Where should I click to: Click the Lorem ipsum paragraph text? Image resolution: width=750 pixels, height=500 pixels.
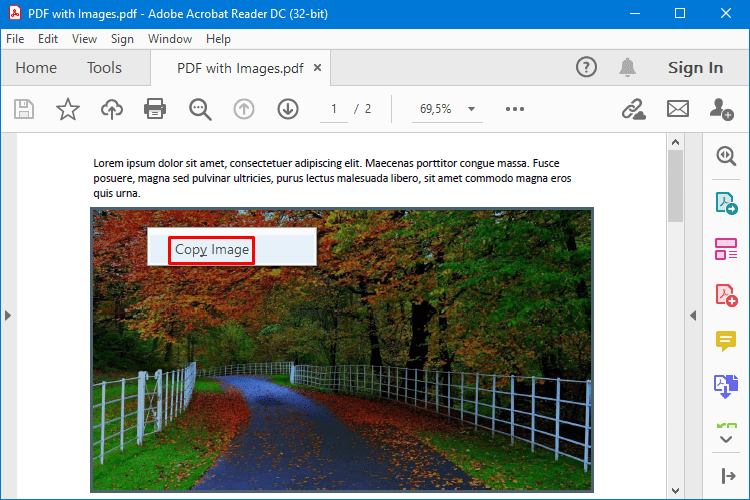tap(332, 178)
